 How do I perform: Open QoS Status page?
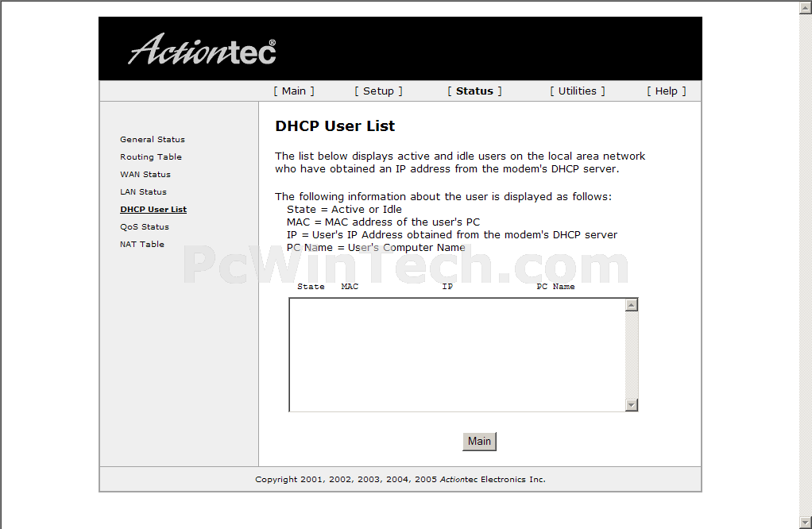tap(144, 226)
